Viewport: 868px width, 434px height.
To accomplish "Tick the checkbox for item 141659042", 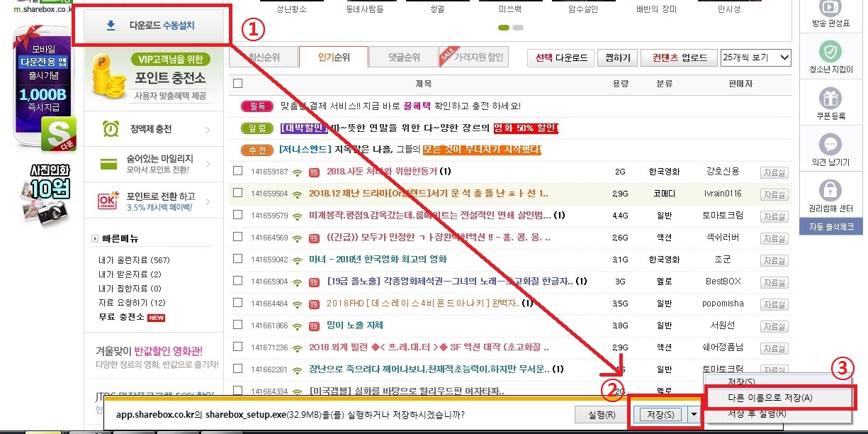I will (x=237, y=259).
